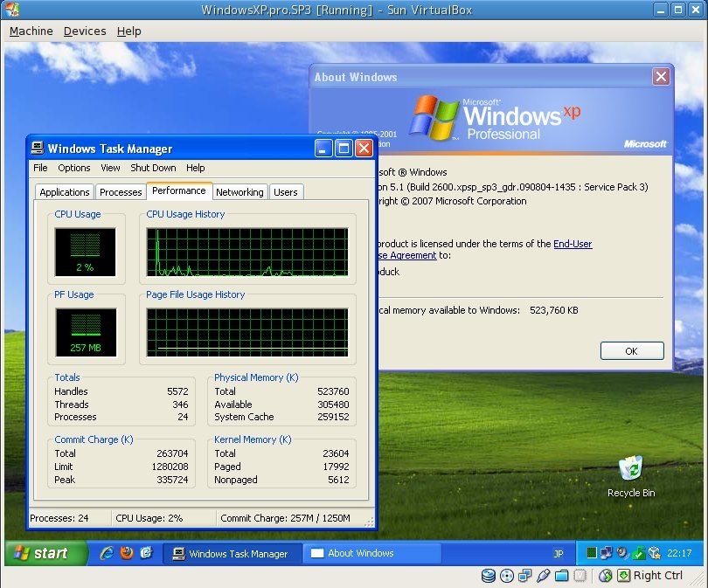708x588 pixels.
Task: Click OK in the About Windows dialog
Action: click(632, 351)
